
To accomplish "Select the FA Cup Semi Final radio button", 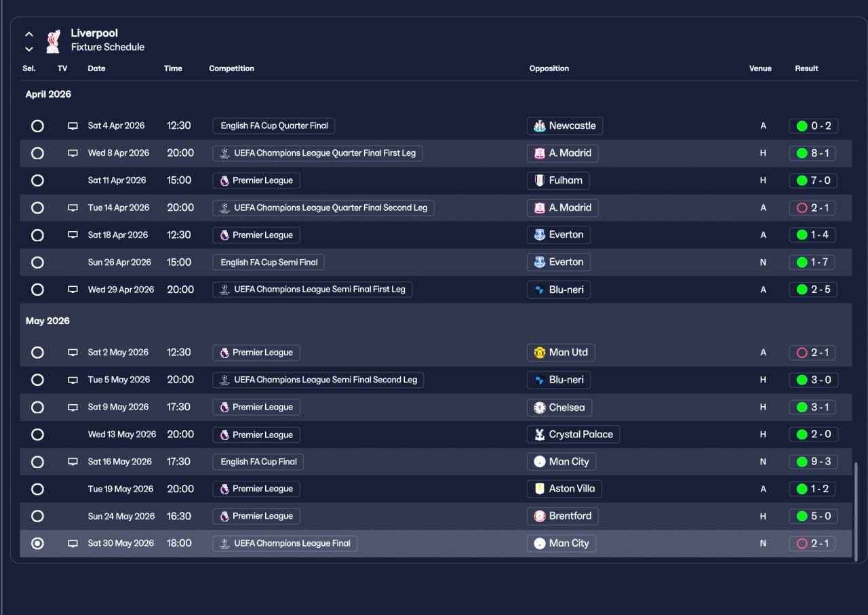I will [x=37, y=262].
